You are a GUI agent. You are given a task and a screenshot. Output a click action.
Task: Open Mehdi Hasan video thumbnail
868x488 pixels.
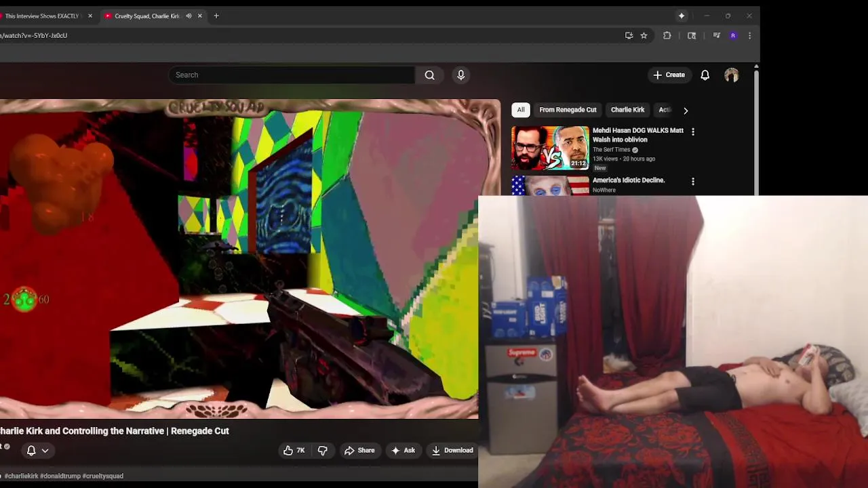(x=550, y=148)
